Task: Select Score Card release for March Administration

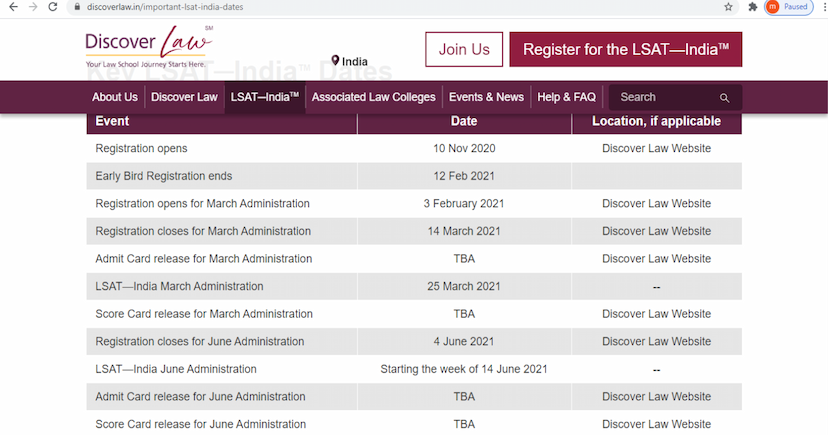Action: point(204,314)
